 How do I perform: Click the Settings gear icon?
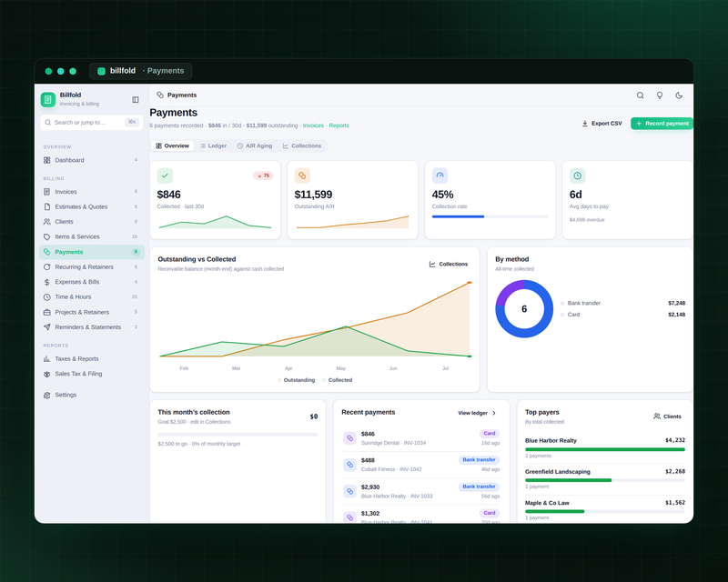(47, 395)
